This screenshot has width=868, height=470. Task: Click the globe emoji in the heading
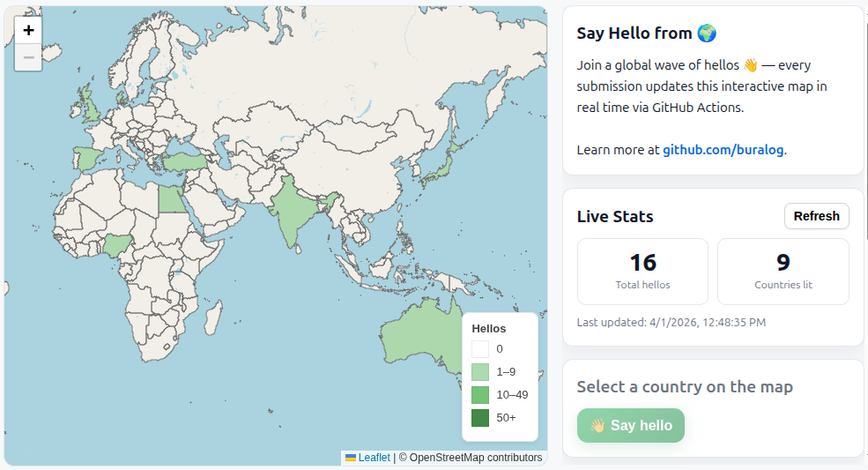(x=707, y=34)
